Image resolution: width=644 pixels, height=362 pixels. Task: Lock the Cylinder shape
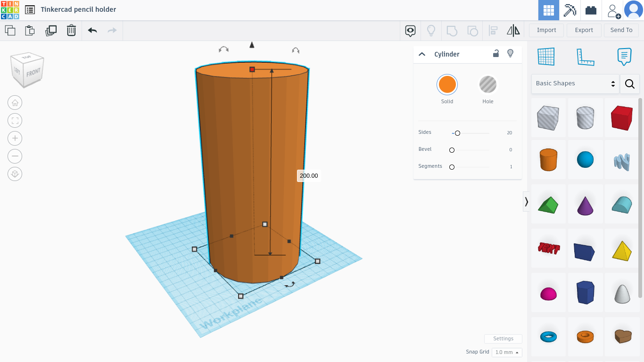495,54
